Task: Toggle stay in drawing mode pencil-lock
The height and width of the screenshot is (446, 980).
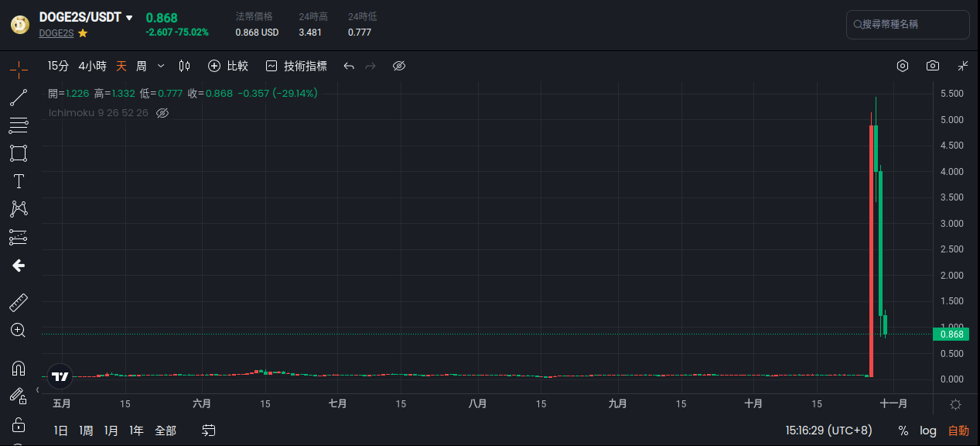Action: pyautogui.click(x=19, y=396)
